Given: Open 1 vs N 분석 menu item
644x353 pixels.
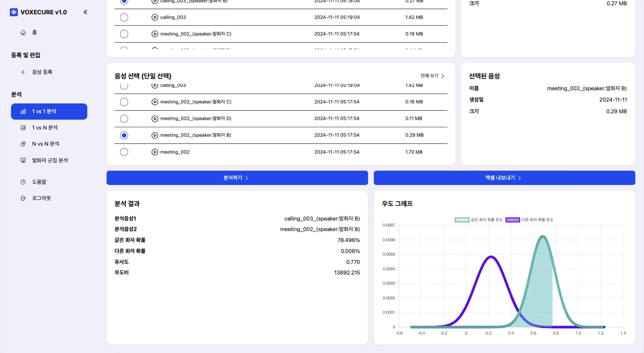Looking at the screenshot, I should 44,128.
